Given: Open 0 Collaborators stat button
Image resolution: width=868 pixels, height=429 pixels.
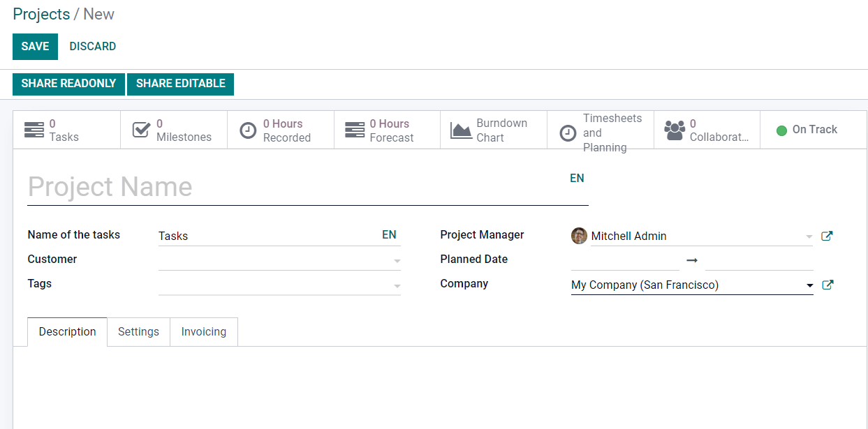Looking at the screenshot, I should click(707, 130).
